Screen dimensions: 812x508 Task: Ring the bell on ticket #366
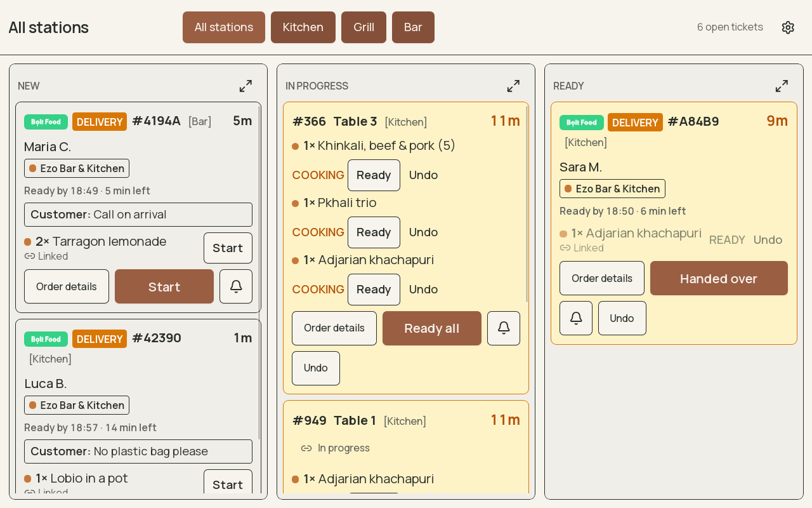[x=504, y=328]
